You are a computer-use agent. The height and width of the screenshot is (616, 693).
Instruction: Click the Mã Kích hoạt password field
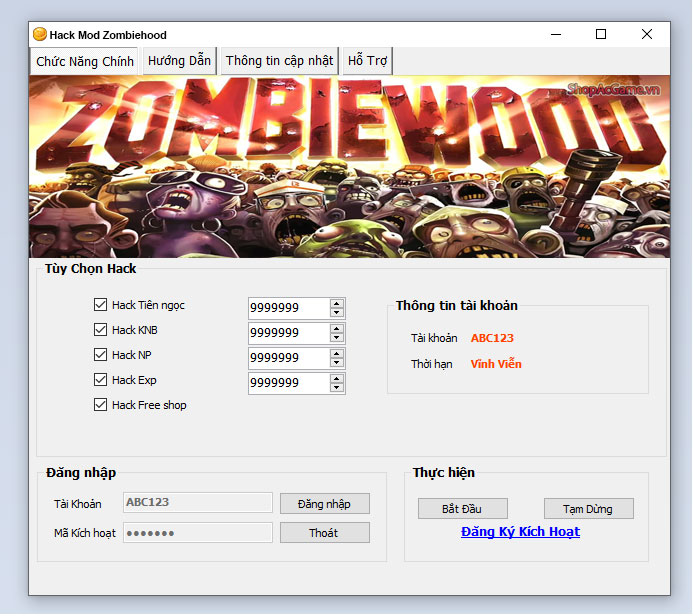(x=197, y=533)
